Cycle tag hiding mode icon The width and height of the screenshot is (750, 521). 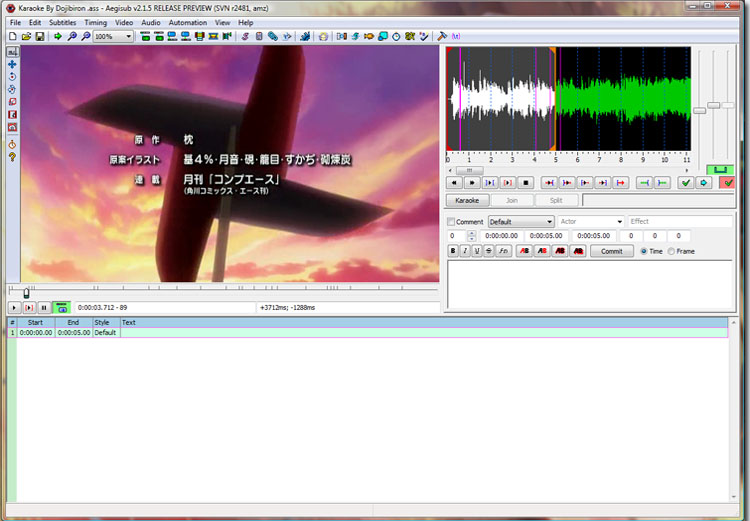click(456, 36)
